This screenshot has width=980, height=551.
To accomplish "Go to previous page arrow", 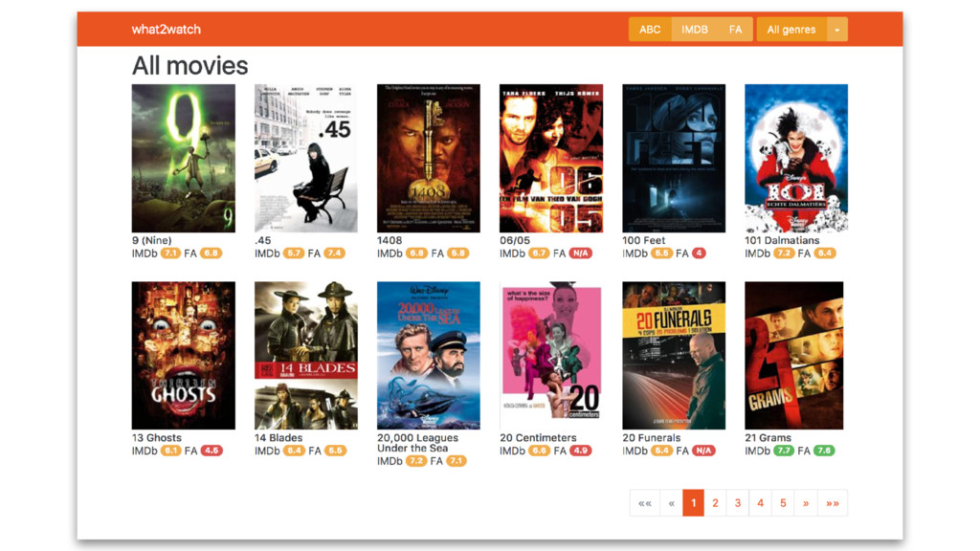I will click(671, 503).
